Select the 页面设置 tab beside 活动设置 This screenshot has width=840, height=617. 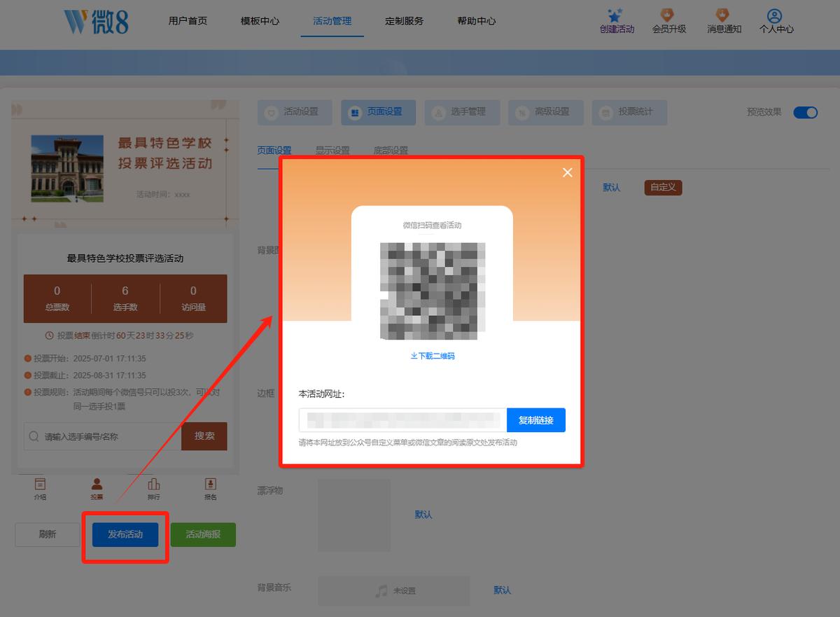[379, 112]
